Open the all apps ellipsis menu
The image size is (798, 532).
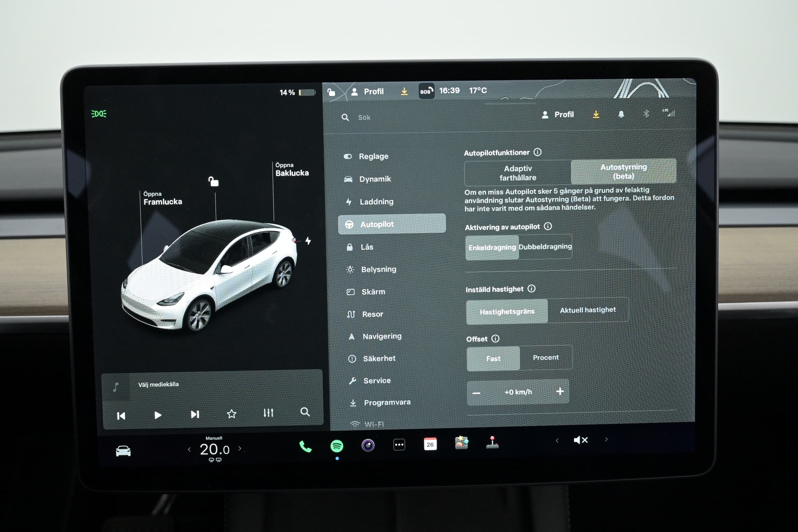pos(399,445)
